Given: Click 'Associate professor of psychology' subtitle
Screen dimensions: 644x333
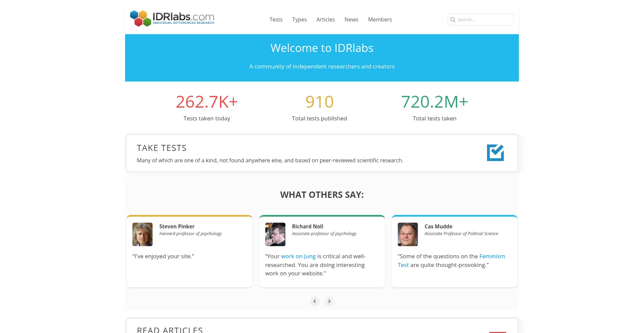Looking at the screenshot, I should [x=324, y=234].
